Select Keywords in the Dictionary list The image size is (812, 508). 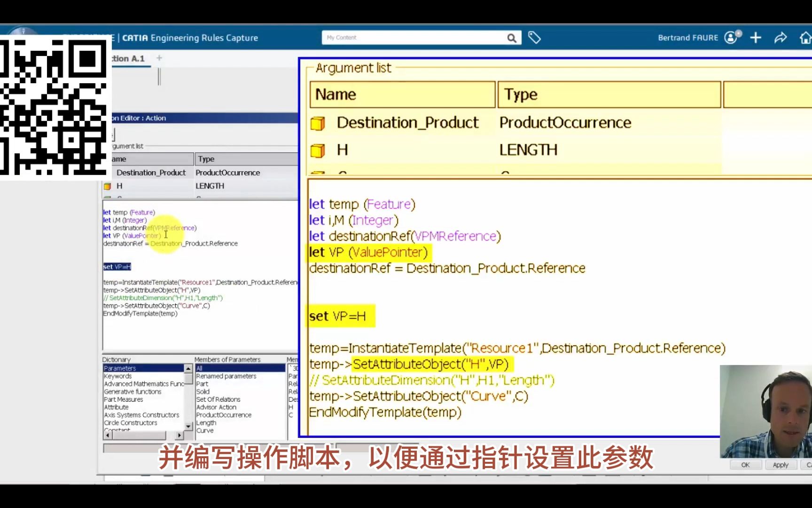[118, 376]
